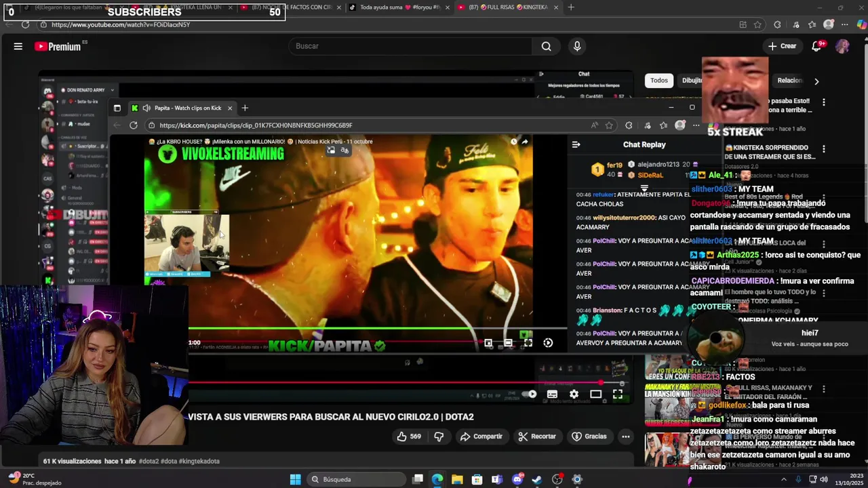The image size is (868, 488).
Task: Open YouTube notifications bell
Action: (x=817, y=46)
